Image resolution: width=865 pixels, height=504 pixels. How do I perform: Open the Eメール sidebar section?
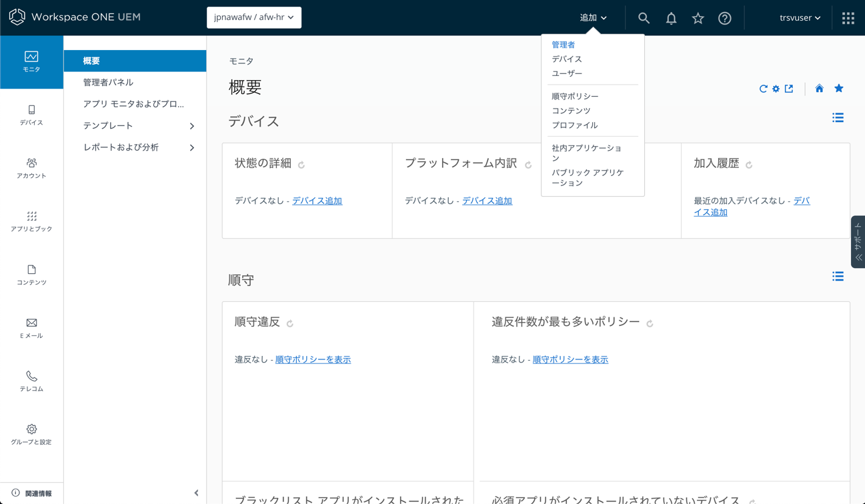coord(31,329)
